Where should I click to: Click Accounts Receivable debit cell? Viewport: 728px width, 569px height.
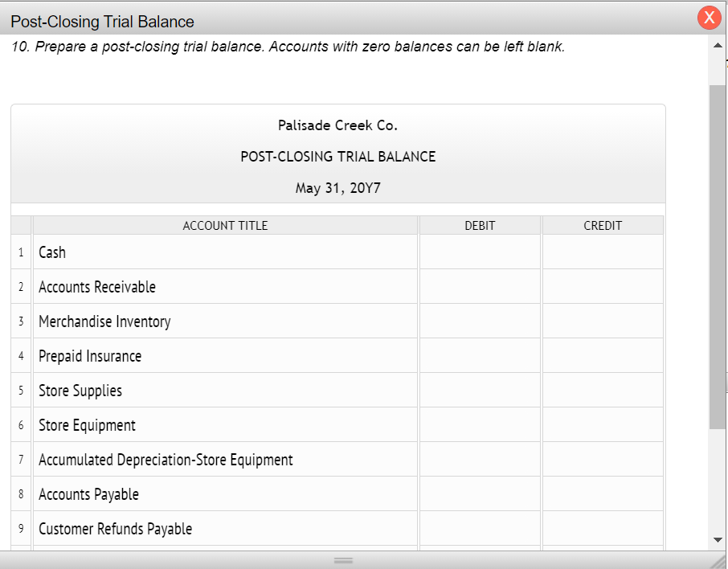480,286
